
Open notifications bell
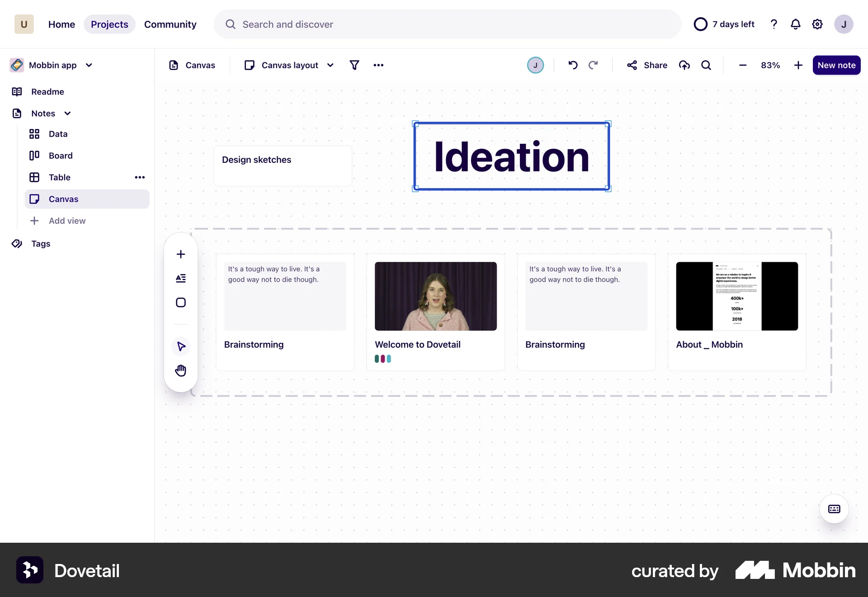[796, 24]
